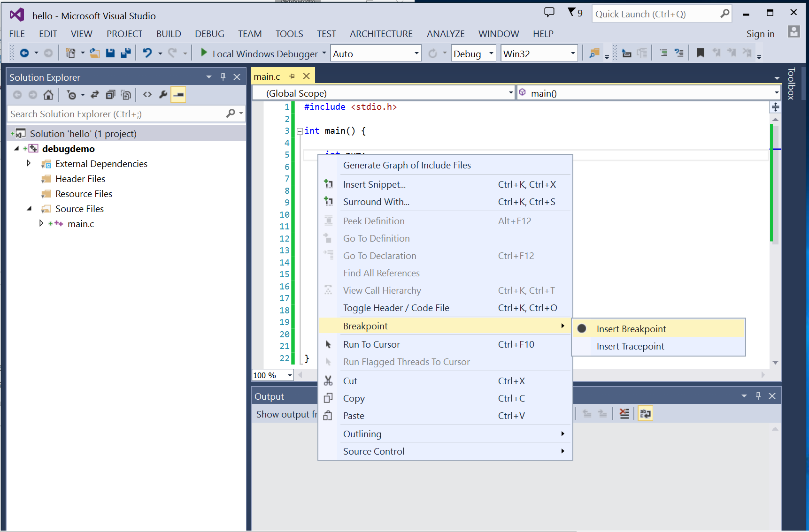Viewport: 809px width, 532px height.
Task: Open the BUILD menu
Action: [x=169, y=34]
